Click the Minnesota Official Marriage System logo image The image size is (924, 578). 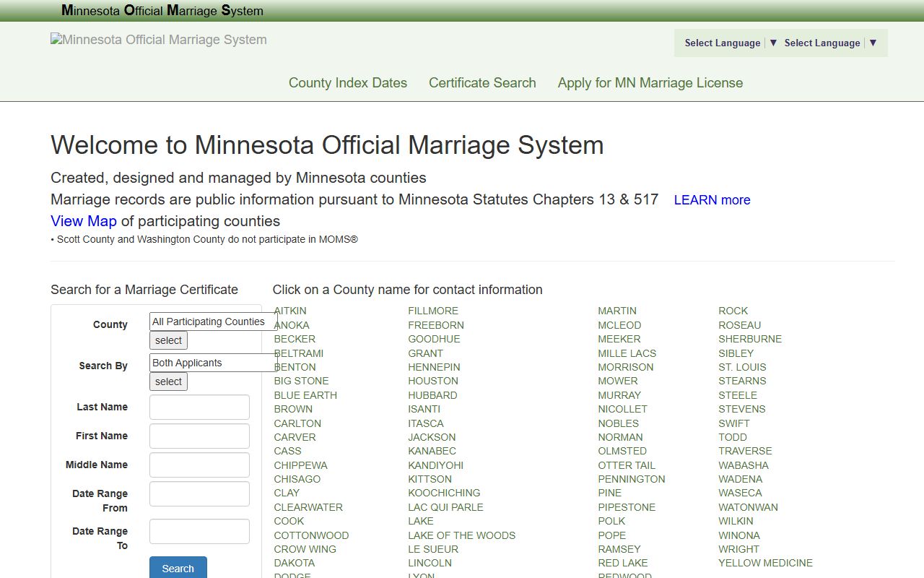pos(159,40)
